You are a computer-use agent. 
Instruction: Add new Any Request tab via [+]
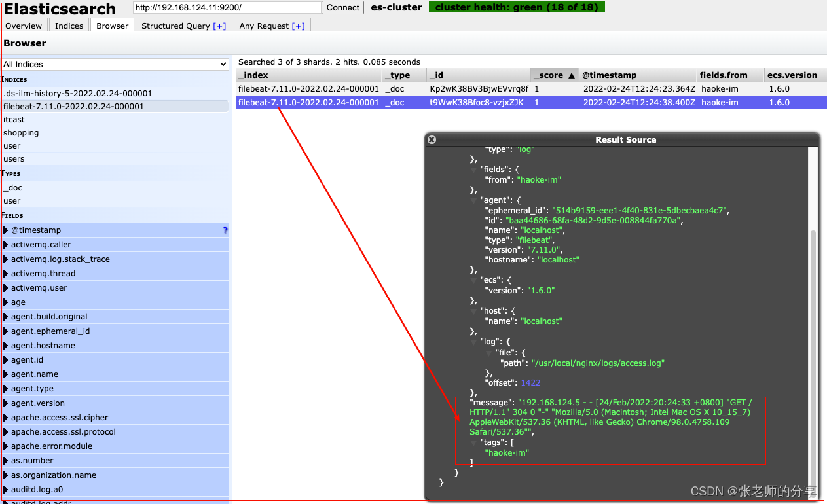point(298,26)
